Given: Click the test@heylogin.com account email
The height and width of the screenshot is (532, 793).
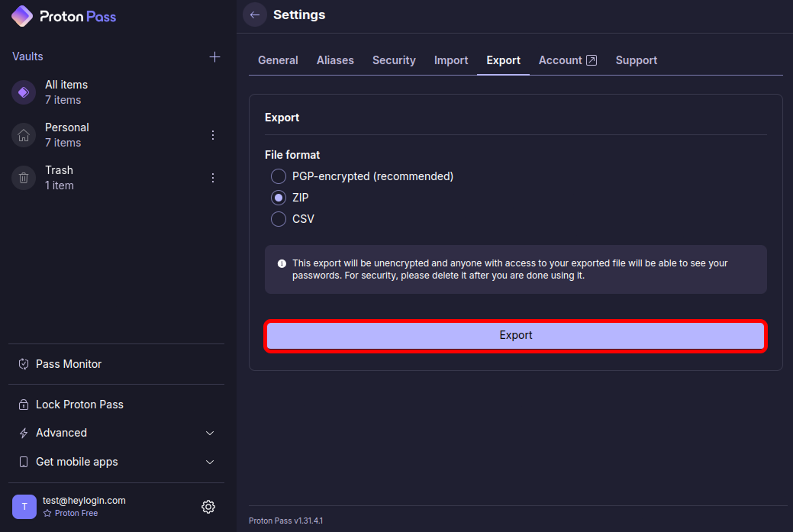Looking at the screenshot, I should pyautogui.click(x=84, y=500).
